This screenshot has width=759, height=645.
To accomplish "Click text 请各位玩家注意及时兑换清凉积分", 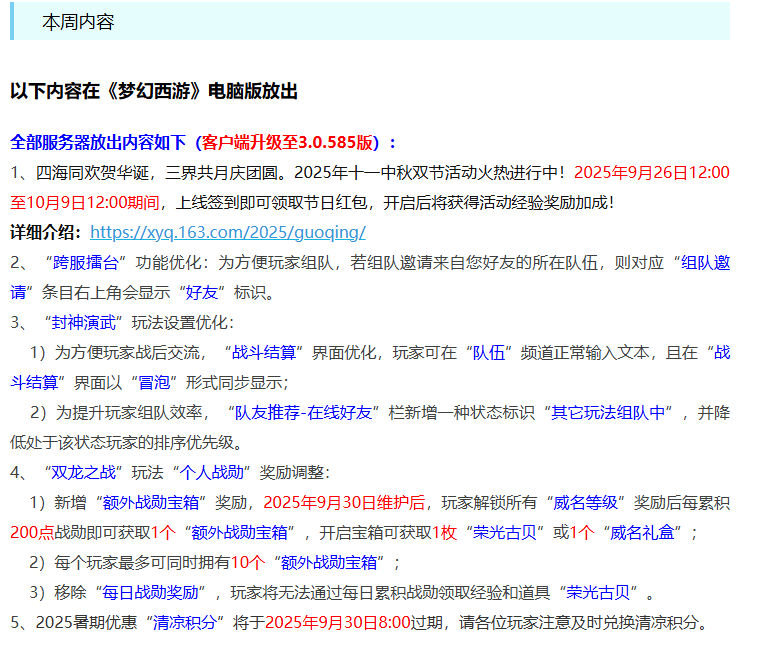I will pos(578,623).
